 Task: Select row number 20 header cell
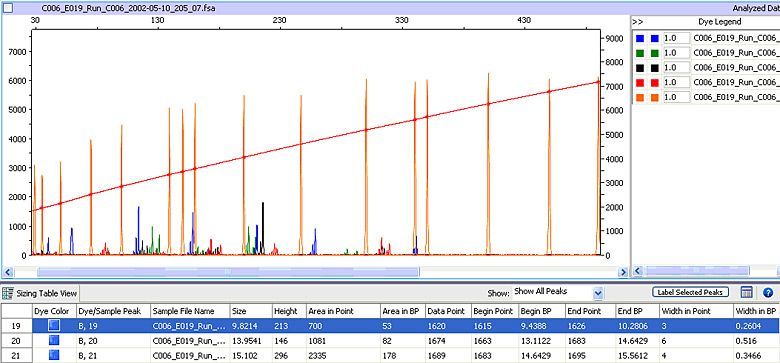(x=16, y=341)
